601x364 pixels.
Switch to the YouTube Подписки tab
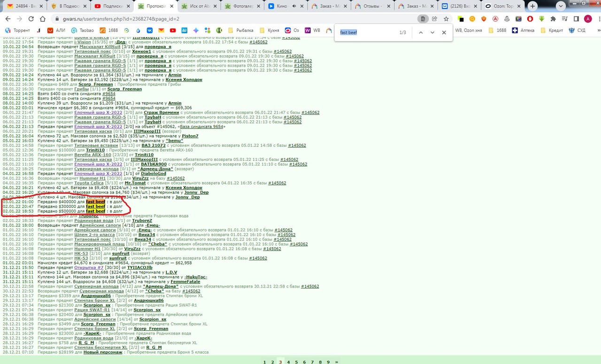pos(111,6)
